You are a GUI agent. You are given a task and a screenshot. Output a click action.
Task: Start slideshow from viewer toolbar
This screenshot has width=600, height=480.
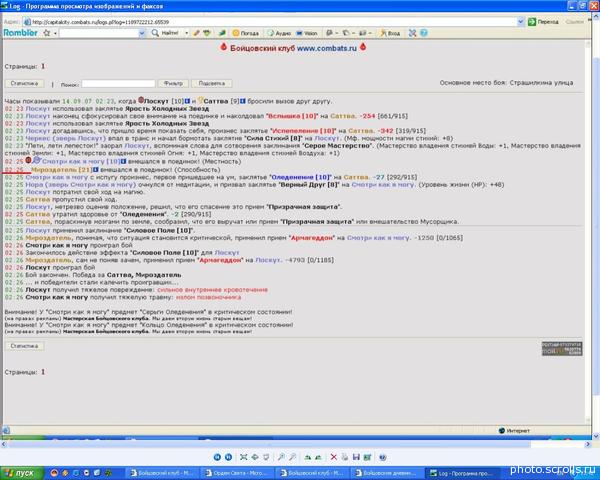(266, 457)
